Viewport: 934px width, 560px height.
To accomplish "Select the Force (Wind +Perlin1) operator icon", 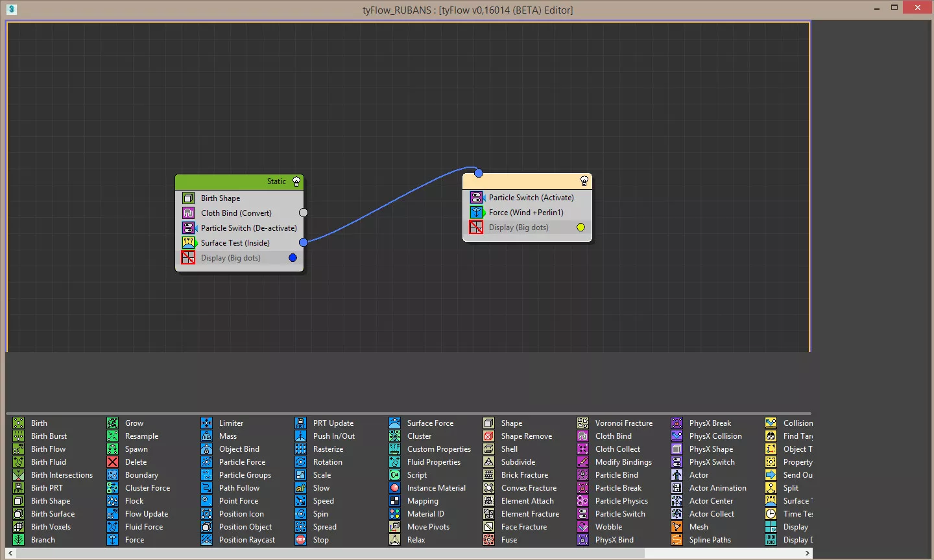I will click(x=477, y=213).
